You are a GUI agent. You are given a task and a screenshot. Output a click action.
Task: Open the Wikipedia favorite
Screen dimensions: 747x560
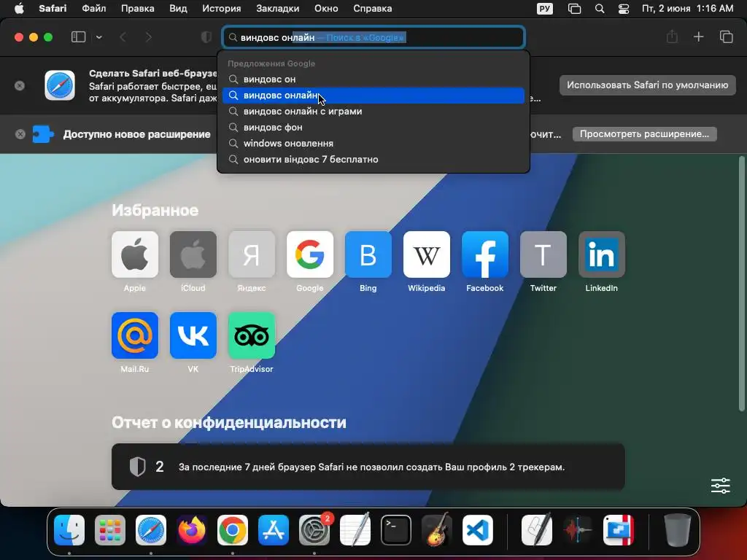click(426, 254)
